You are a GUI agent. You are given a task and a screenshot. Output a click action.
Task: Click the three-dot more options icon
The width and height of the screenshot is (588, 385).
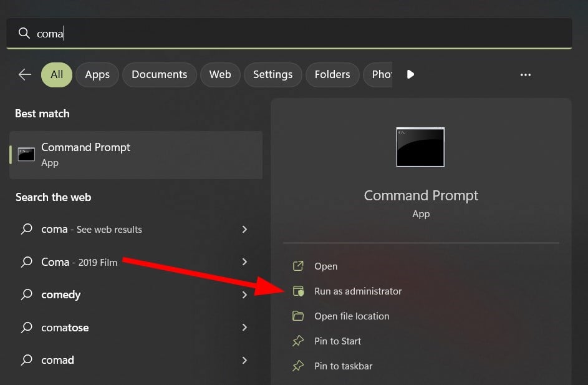[x=526, y=75]
